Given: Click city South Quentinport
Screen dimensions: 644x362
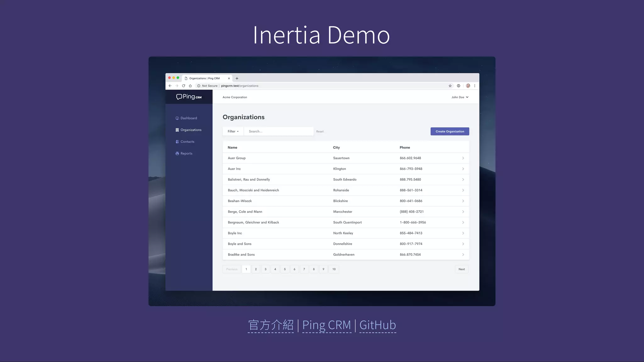Looking at the screenshot, I should (x=347, y=222).
